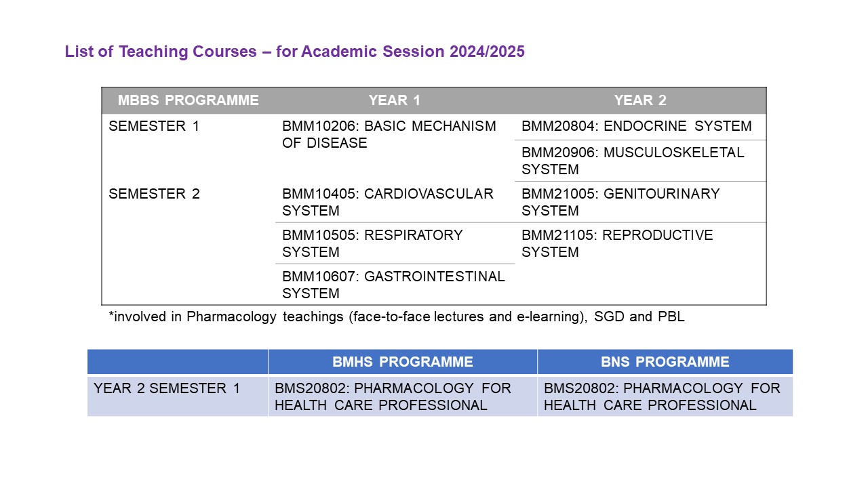Click BMS20802 cell under BMHS PROGRAMME

pyautogui.click(x=403, y=396)
